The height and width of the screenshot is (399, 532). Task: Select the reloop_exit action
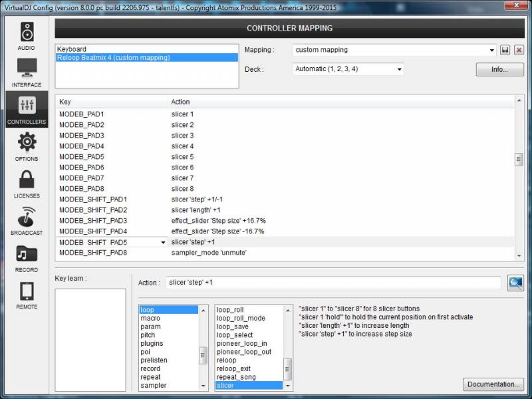click(x=249, y=369)
